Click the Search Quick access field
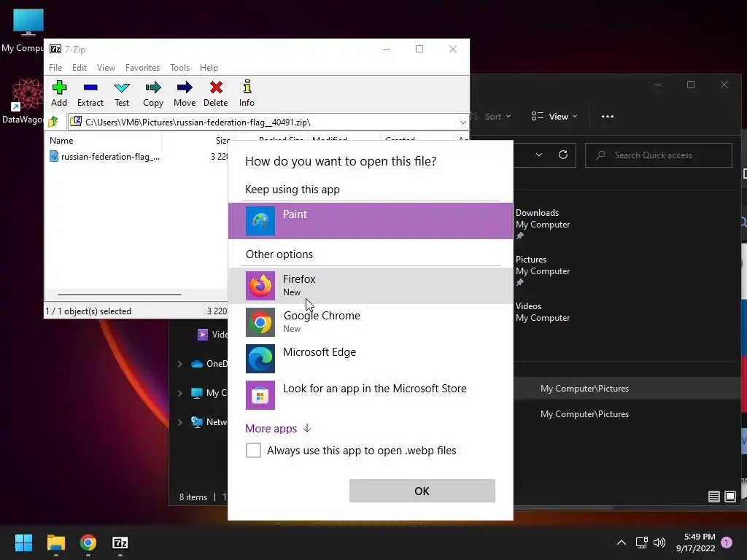The height and width of the screenshot is (560, 747). pos(659,155)
